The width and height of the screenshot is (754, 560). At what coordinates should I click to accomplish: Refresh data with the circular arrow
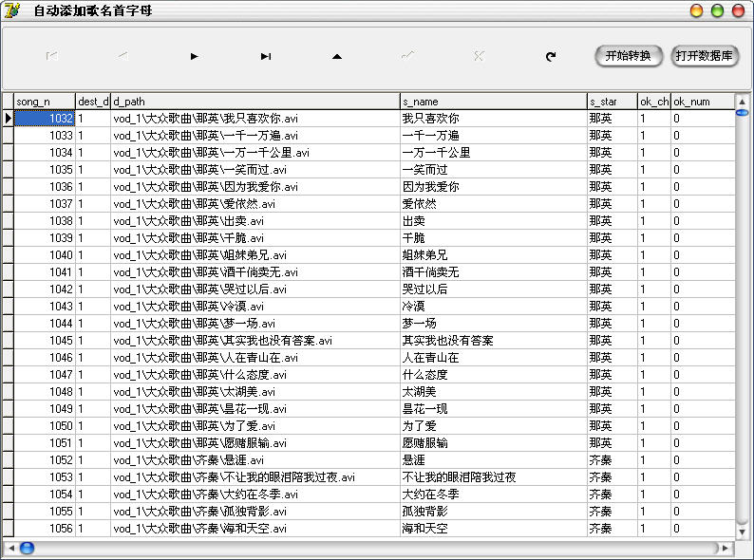[550, 56]
